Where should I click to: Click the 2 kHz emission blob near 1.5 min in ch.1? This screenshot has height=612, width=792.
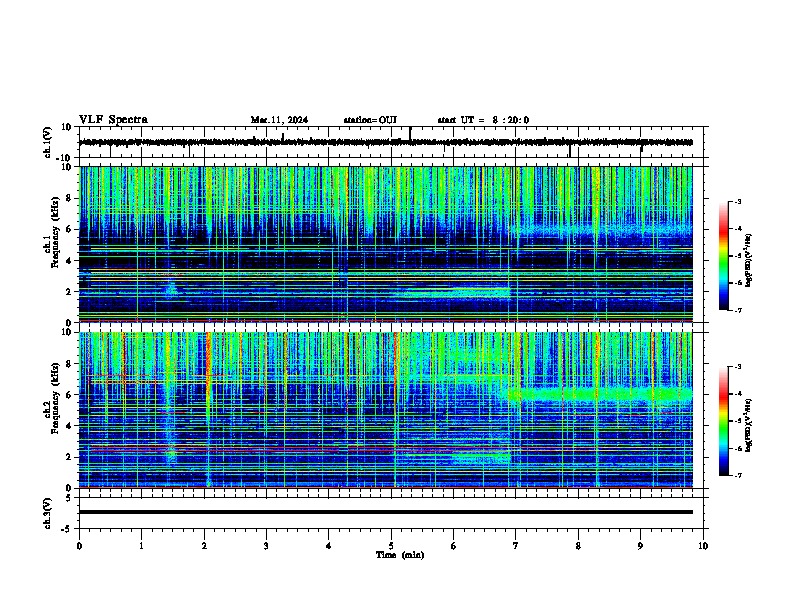point(171,290)
